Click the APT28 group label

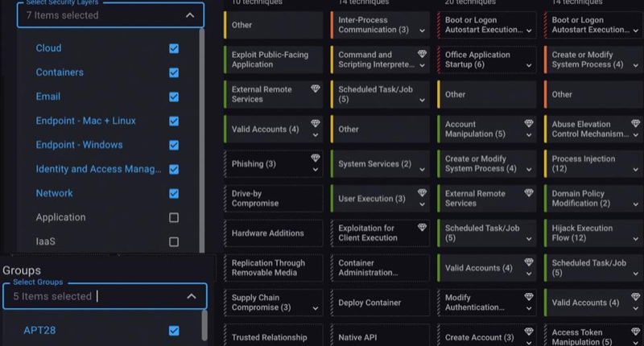[39, 330]
